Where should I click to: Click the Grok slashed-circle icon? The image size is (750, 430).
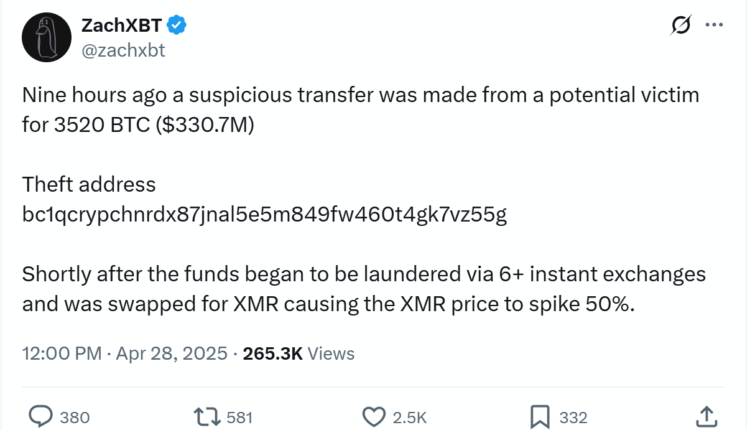pyautogui.click(x=680, y=26)
